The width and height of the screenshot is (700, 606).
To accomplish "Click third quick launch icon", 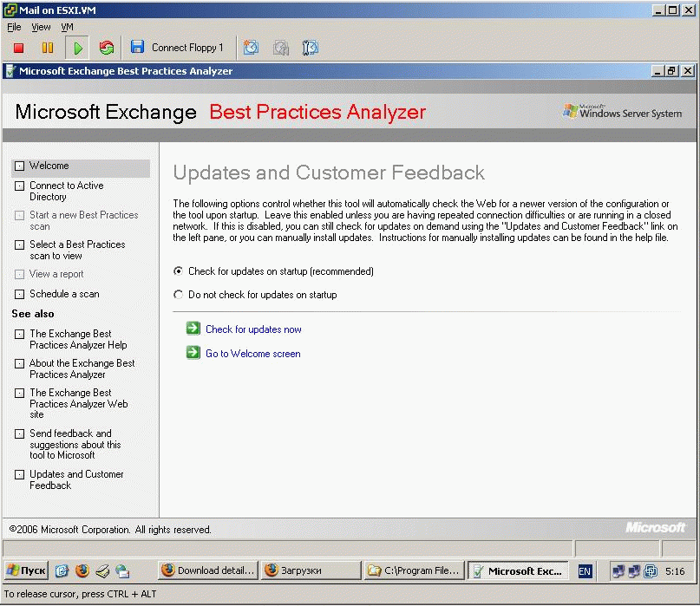I will click(102, 570).
